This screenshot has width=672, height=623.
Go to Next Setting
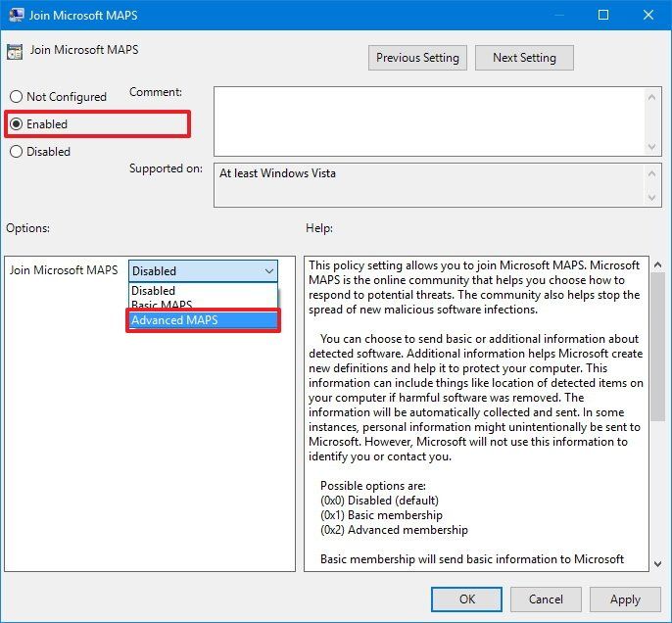(x=524, y=58)
